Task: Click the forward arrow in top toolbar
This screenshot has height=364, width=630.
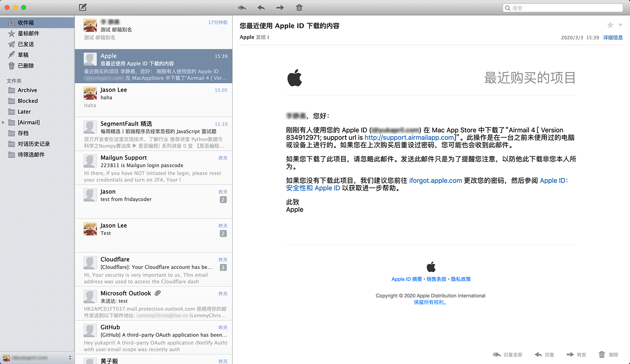Action: [x=280, y=8]
